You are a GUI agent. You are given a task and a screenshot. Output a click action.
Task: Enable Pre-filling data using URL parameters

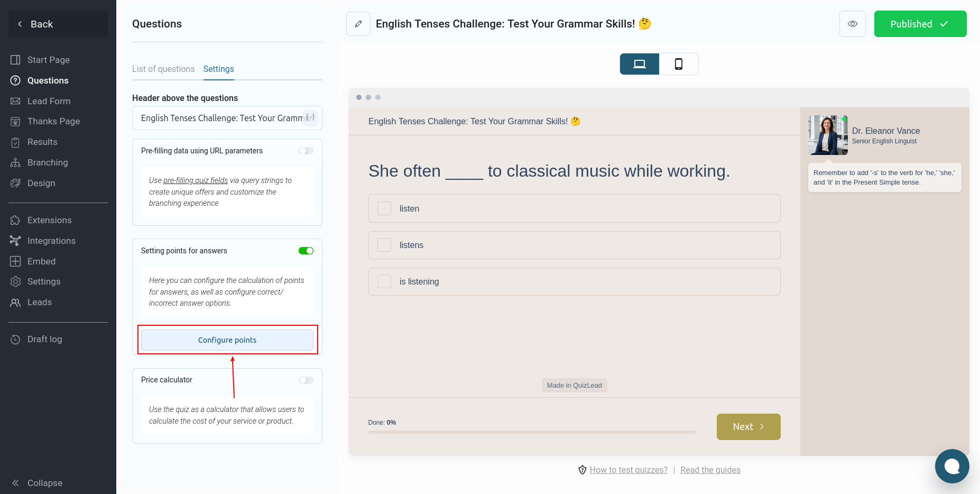click(306, 151)
